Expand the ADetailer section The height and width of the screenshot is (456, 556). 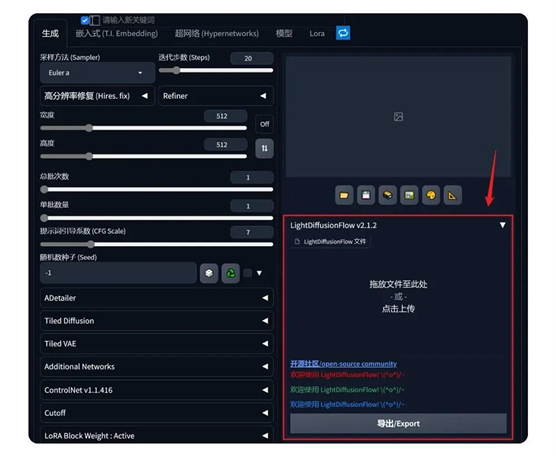point(156,298)
